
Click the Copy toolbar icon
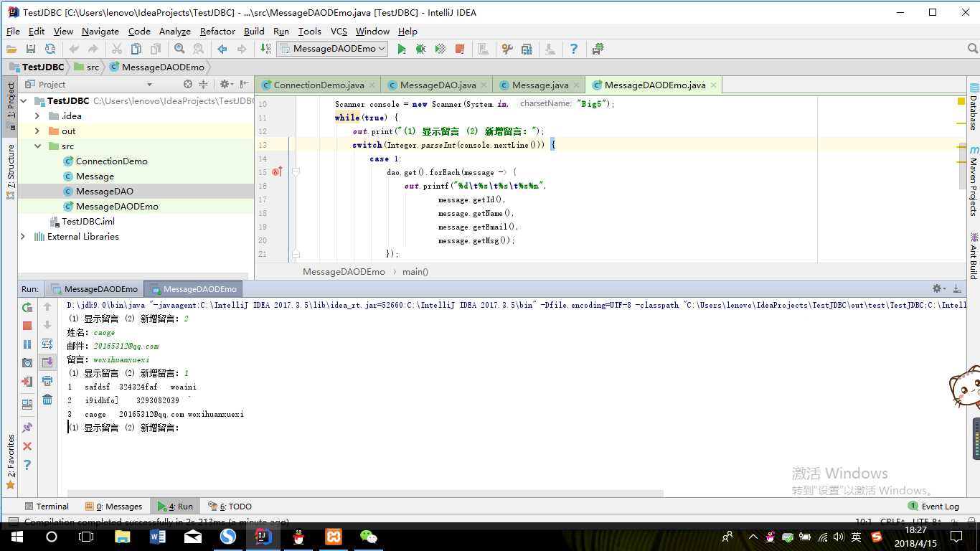pos(136,49)
